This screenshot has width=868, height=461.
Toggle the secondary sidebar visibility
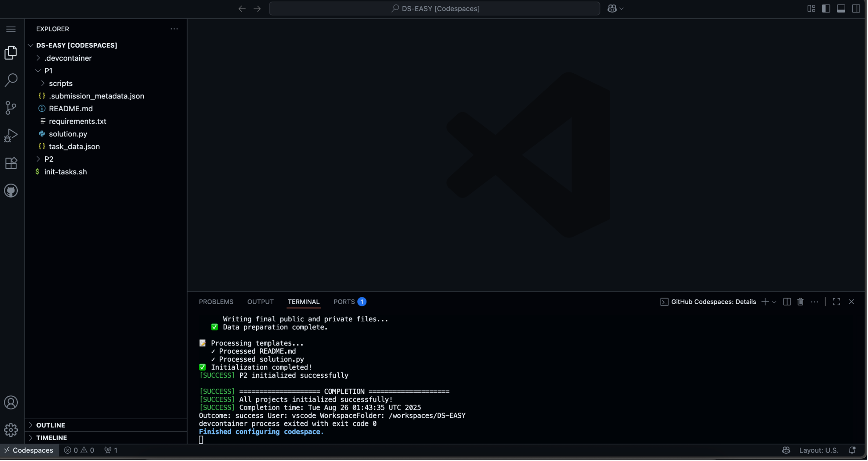[x=855, y=9]
